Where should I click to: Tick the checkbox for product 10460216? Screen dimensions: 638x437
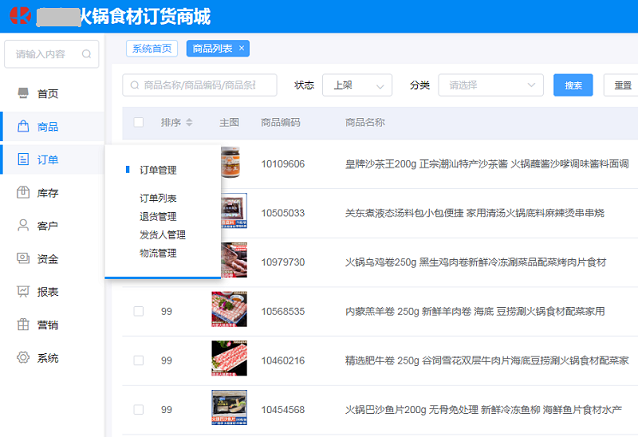138,359
